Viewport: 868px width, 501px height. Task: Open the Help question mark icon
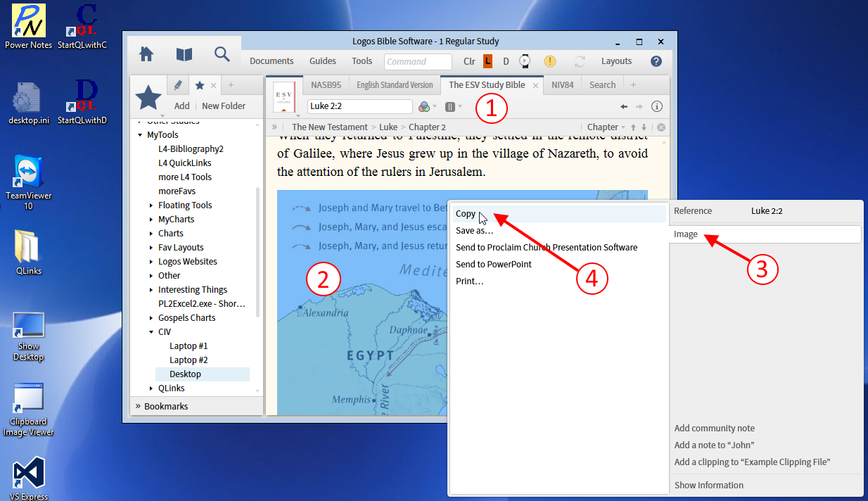click(656, 61)
